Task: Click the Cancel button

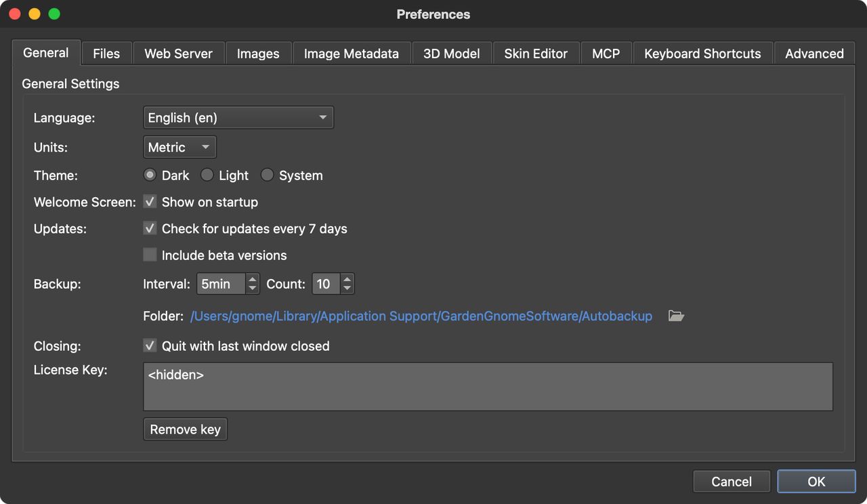Action: [732, 482]
